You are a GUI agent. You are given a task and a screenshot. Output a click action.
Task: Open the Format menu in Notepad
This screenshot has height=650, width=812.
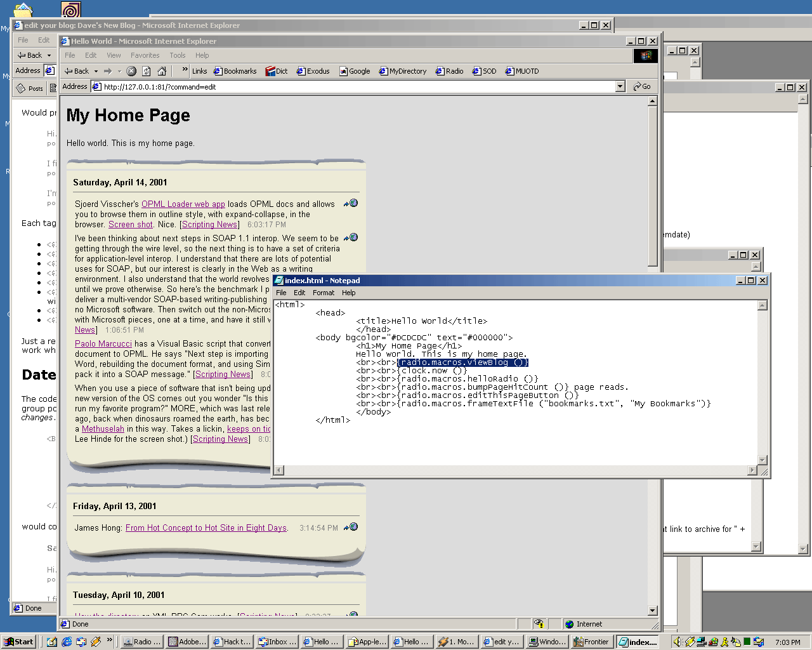click(x=323, y=293)
